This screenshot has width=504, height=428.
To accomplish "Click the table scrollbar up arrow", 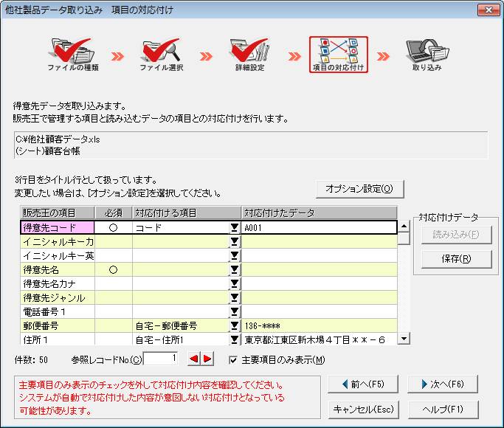I will pyautogui.click(x=404, y=227).
